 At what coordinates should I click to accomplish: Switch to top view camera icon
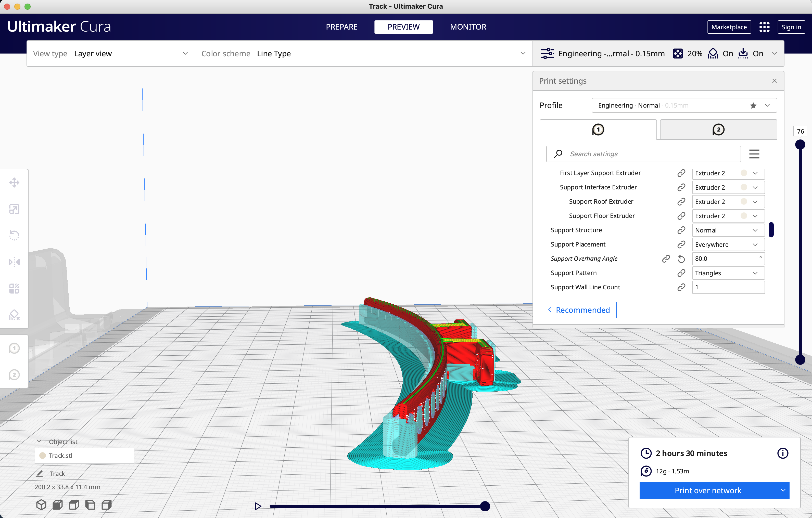pyautogui.click(x=74, y=504)
